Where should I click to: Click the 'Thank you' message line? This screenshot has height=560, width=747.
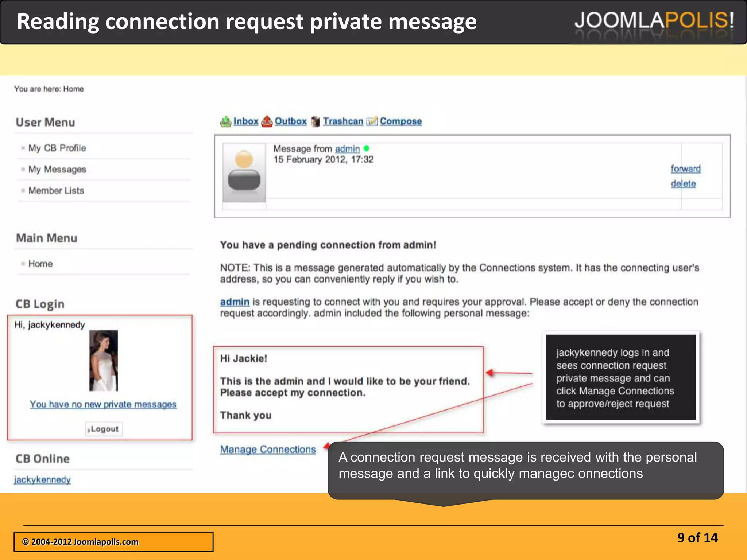point(246,416)
